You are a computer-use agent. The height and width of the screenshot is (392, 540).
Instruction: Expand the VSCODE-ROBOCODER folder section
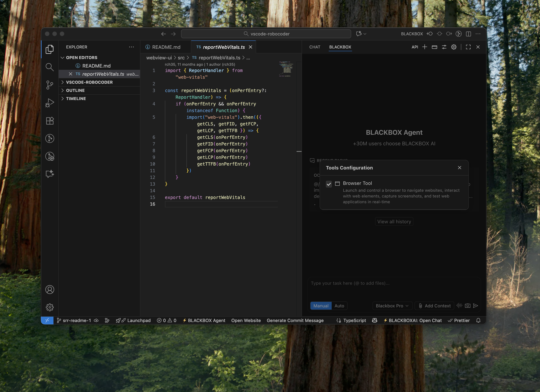pos(89,82)
